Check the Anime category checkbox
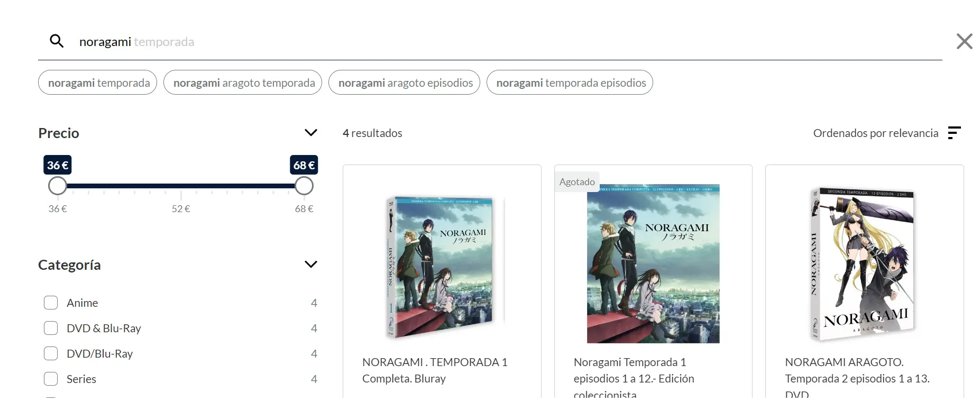This screenshot has width=980, height=401. click(x=51, y=303)
